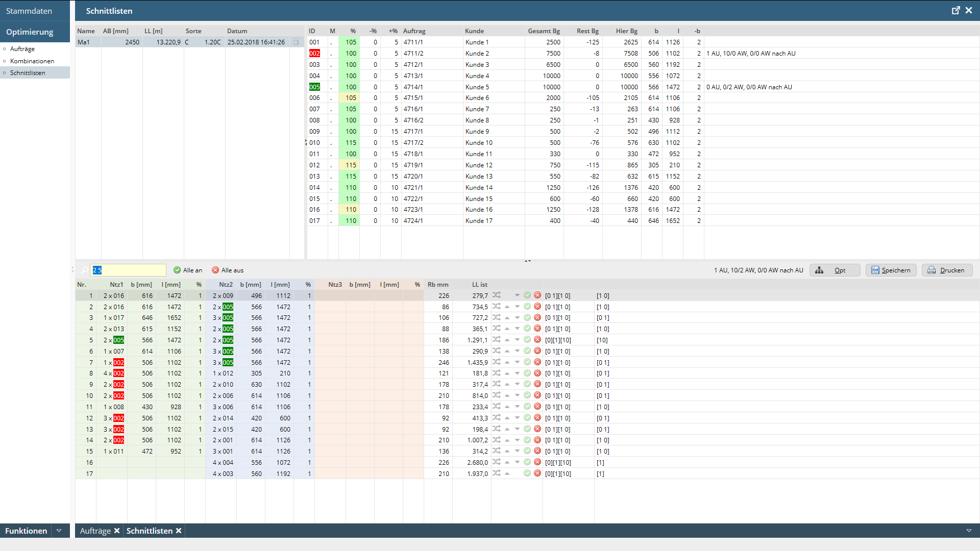The width and height of the screenshot is (980, 551).
Task: Click the green 005 marker in cut list row 5 Ntz1
Action: pos(118,340)
